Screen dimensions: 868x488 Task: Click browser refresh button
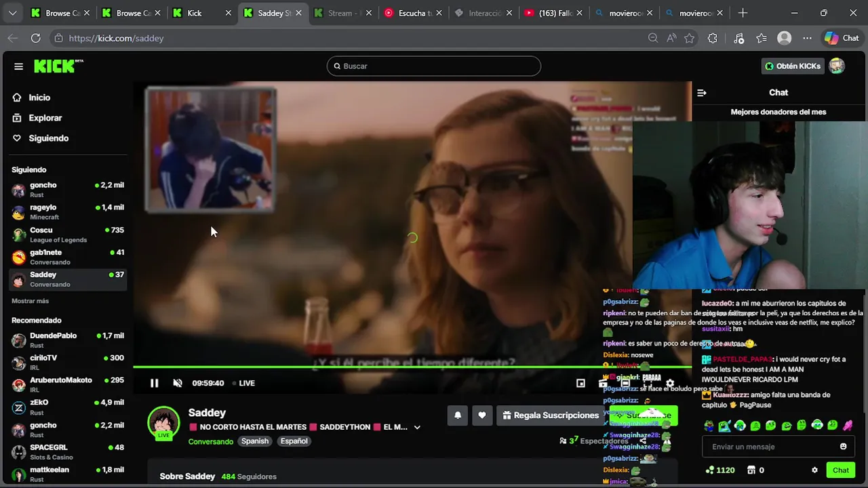click(35, 39)
